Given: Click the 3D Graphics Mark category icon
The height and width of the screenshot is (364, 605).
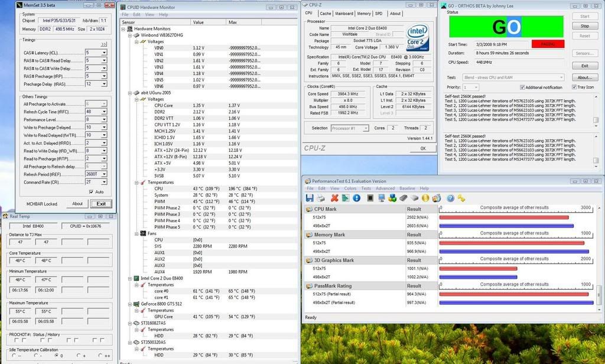Looking at the screenshot, I should [309, 261].
